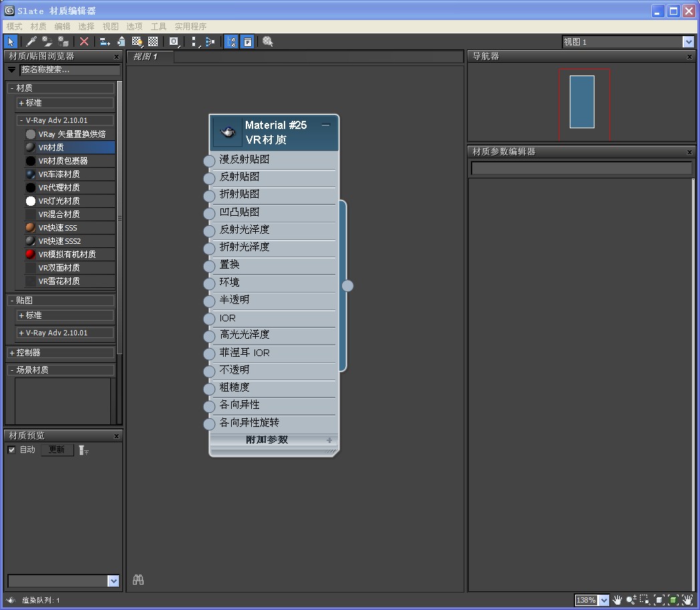700x610 pixels.
Task: Open the 视图 1 dropdown list
Action: (x=689, y=41)
